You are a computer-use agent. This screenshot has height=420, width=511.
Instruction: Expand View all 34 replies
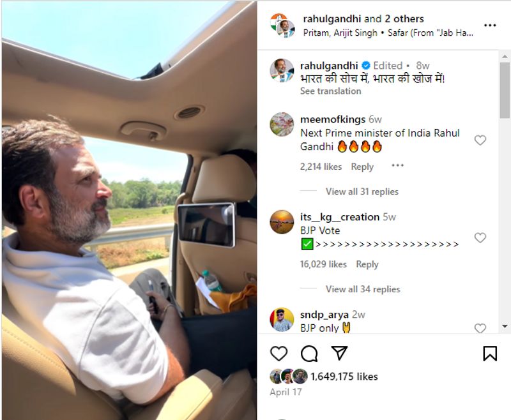(363, 289)
